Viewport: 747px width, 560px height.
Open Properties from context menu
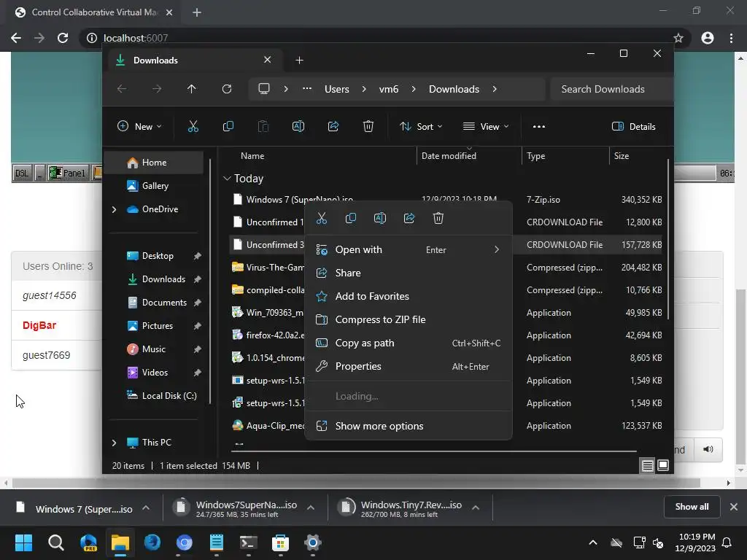[409, 367]
